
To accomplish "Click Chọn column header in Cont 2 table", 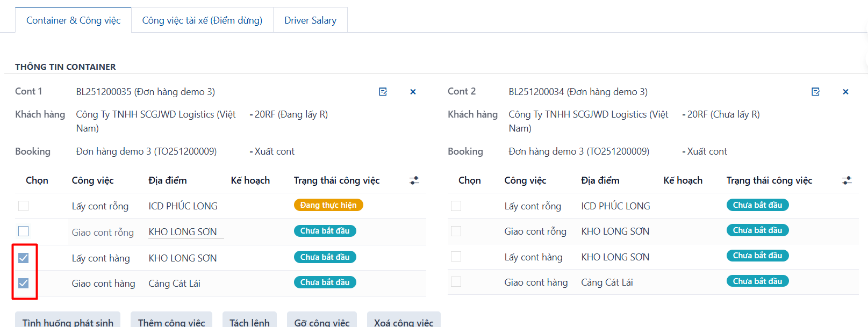I will tap(470, 180).
